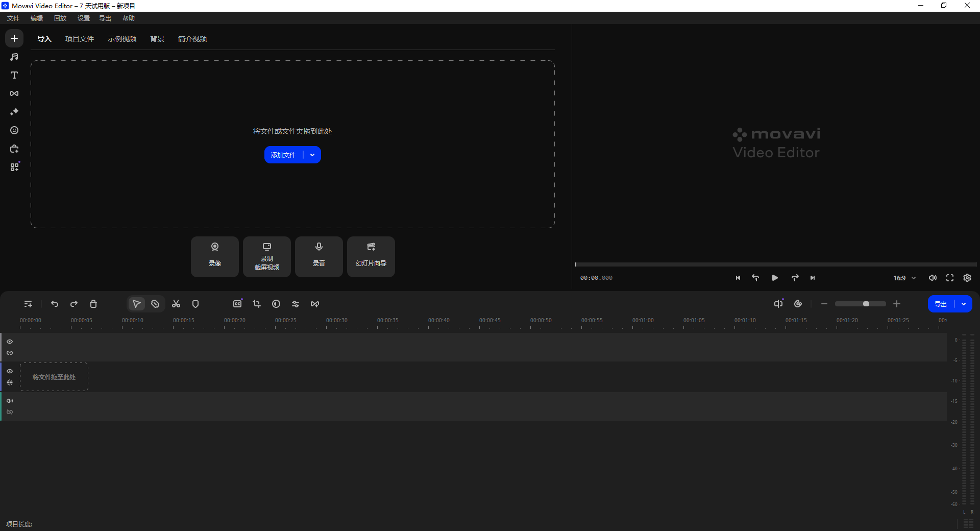Open the 回放 menu
Image resolution: width=980 pixels, height=531 pixels.
tap(60, 18)
